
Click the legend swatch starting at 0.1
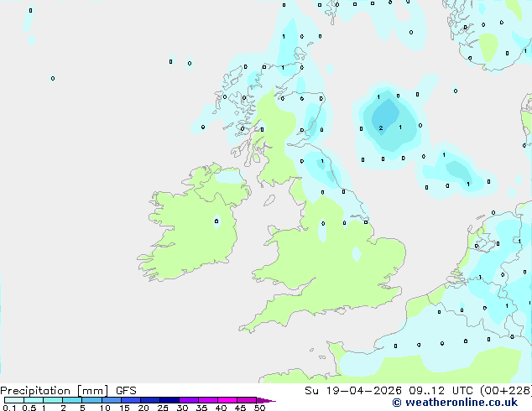click(x=14, y=400)
